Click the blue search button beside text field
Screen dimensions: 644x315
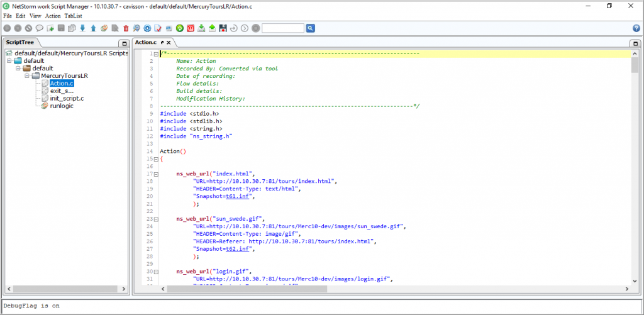coord(311,28)
